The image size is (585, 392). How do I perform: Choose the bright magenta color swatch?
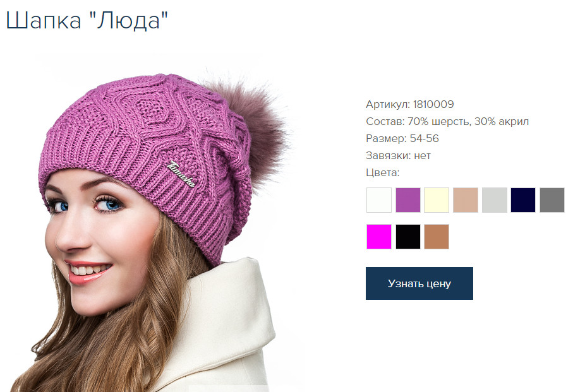(x=378, y=237)
